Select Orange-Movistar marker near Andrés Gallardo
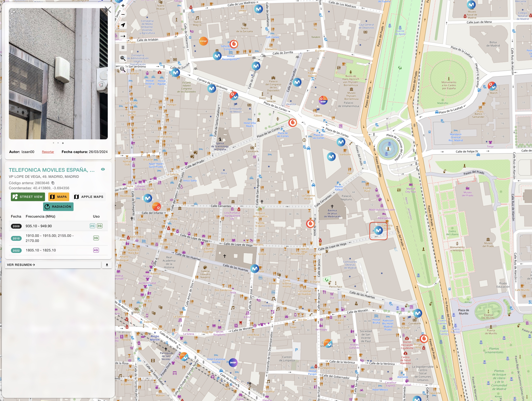The width and height of the screenshot is (532, 401). coord(328,344)
